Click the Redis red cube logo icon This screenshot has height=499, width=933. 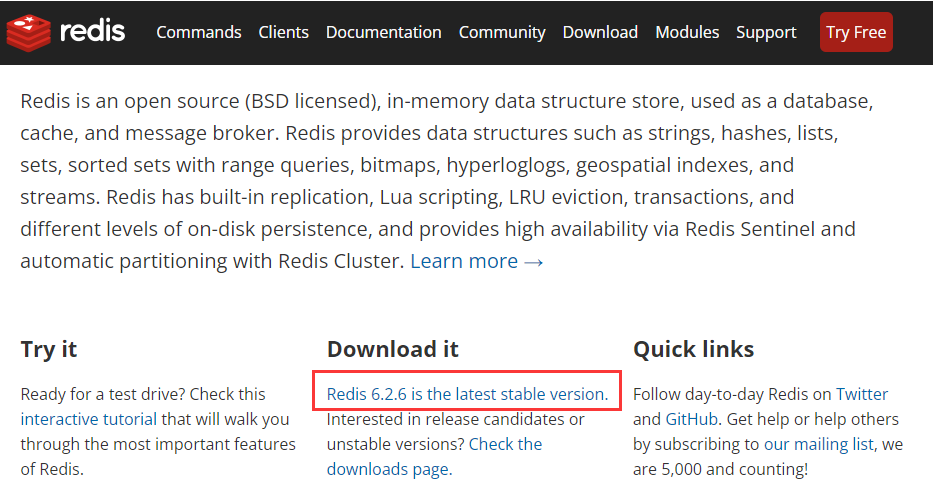pos(27,32)
